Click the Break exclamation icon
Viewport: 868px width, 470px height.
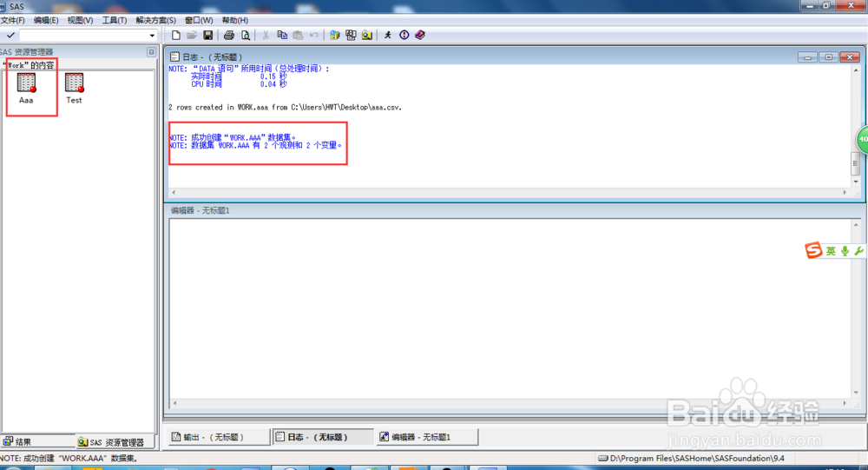404,36
